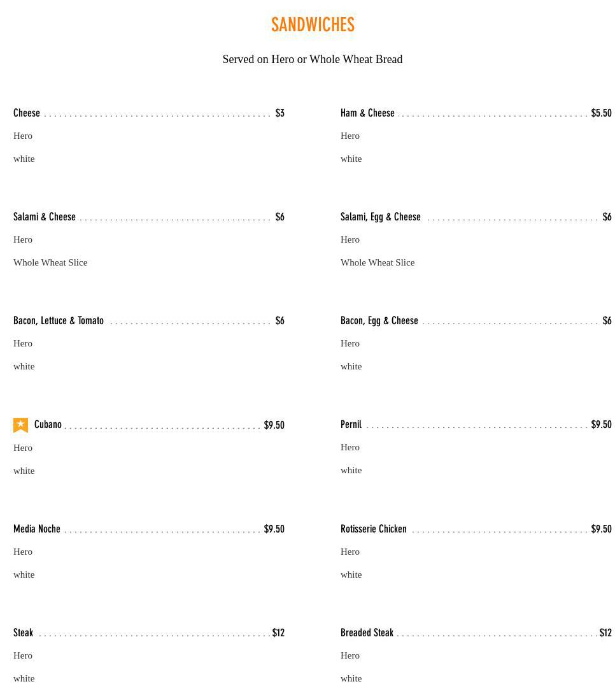This screenshot has width=615, height=700.
Task: Click the $12 price of Breaded Steak
Action: (x=605, y=633)
